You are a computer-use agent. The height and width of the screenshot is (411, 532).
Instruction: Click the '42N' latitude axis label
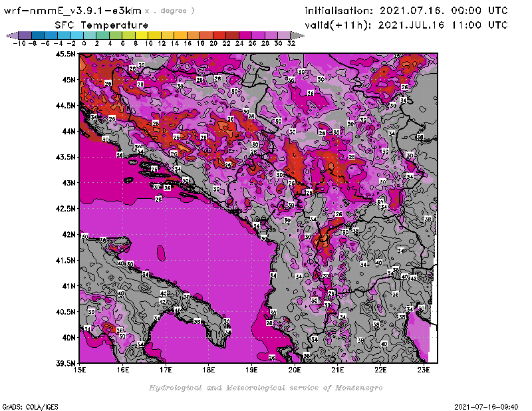[x=69, y=235]
